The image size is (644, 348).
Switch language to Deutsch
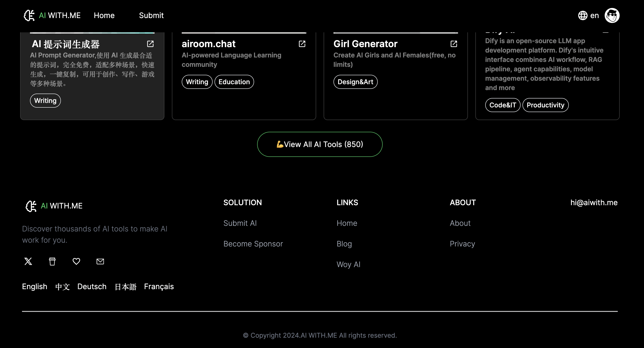(92, 286)
